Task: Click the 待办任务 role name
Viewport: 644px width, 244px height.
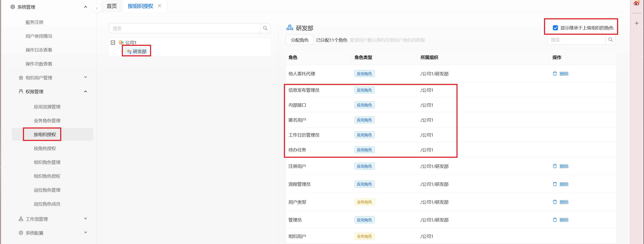Action: [x=297, y=150]
